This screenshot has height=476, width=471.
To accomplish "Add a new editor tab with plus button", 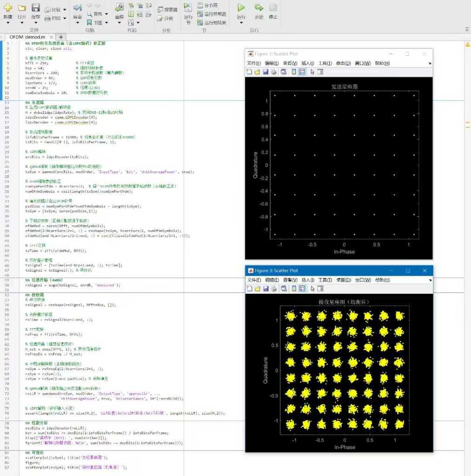I will (60, 37).
